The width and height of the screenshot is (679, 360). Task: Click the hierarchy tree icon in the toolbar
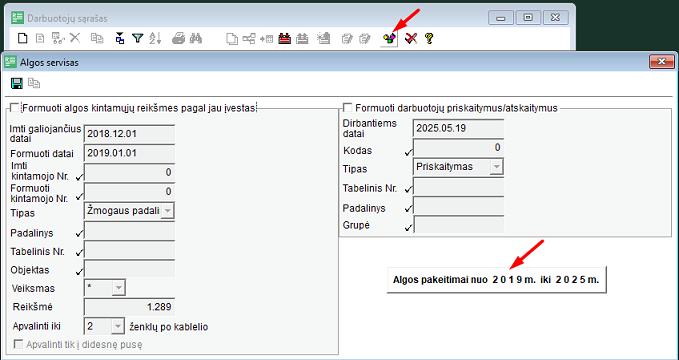coord(249,39)
